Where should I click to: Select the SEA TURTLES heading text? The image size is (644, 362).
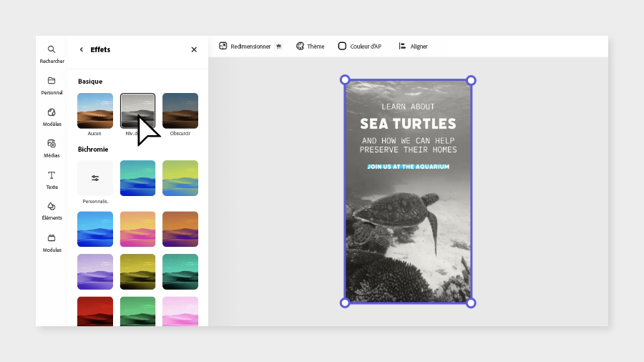tap(408, 124)
